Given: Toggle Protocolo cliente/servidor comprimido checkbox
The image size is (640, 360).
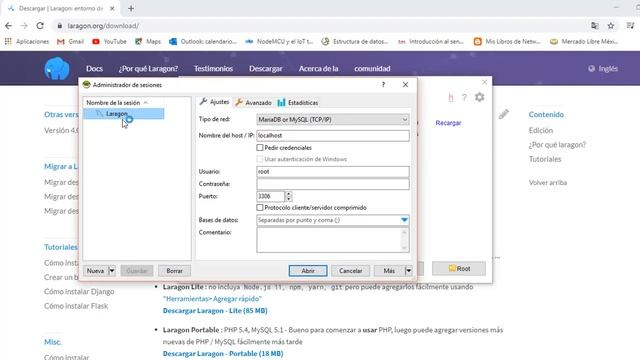Looking at the screenshot, I should tap(260, 207).
